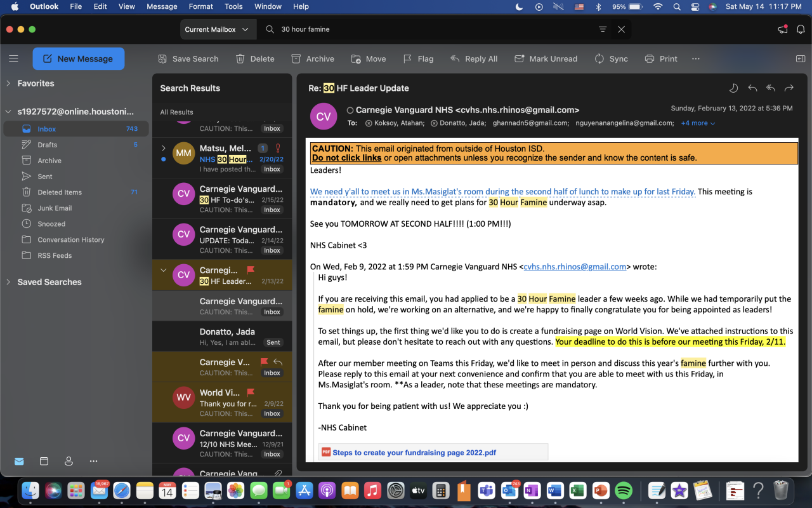Open the Tools menu
The height and width of the screenshot is (508, 812).
[233, 7]
